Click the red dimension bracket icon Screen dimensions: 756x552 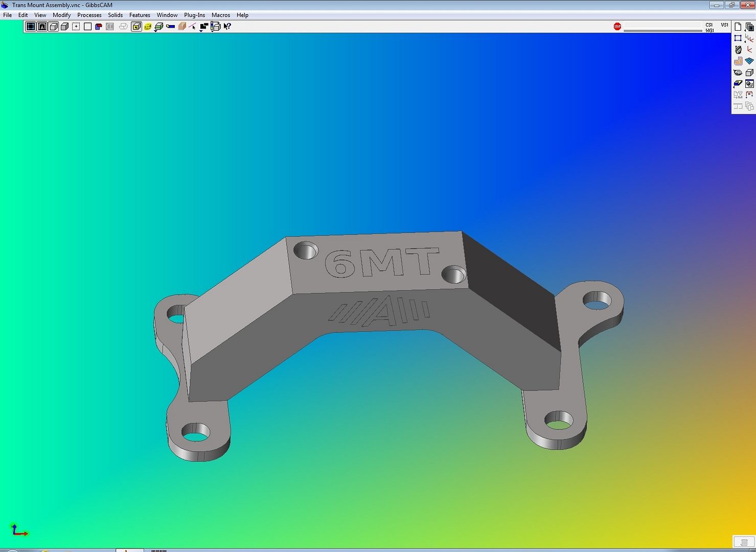coord(749,95)
